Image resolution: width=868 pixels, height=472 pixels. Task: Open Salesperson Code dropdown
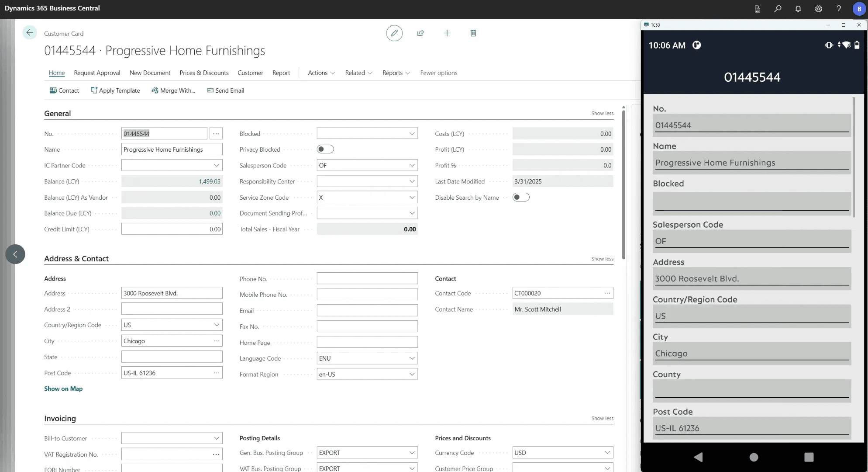[412, 166]
